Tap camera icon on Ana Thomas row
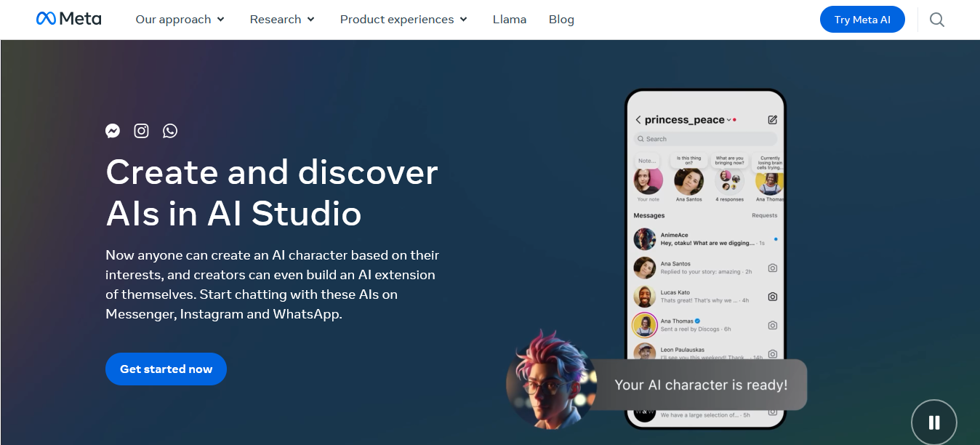980x445 pixels. click(772, 325)
